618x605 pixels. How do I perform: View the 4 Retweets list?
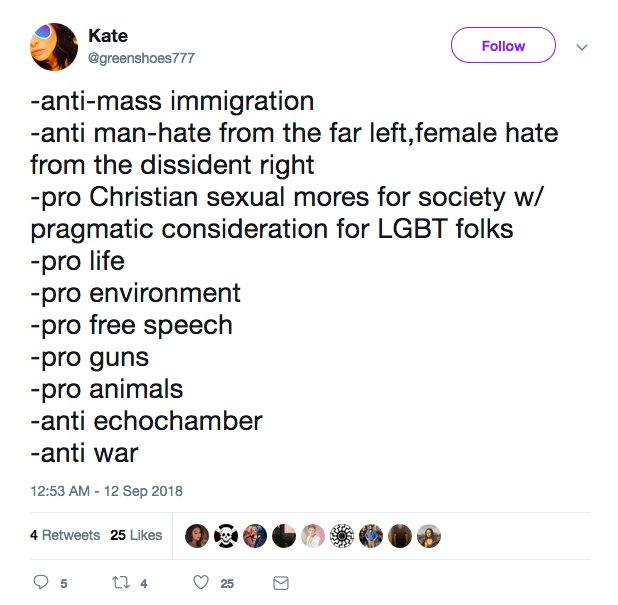(x=65, y=535)
